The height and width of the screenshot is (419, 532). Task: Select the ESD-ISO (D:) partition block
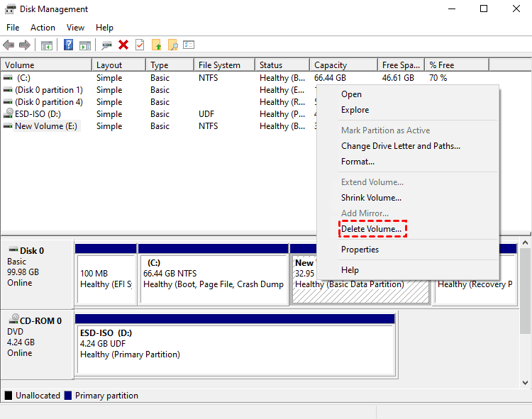coord(235,344)
